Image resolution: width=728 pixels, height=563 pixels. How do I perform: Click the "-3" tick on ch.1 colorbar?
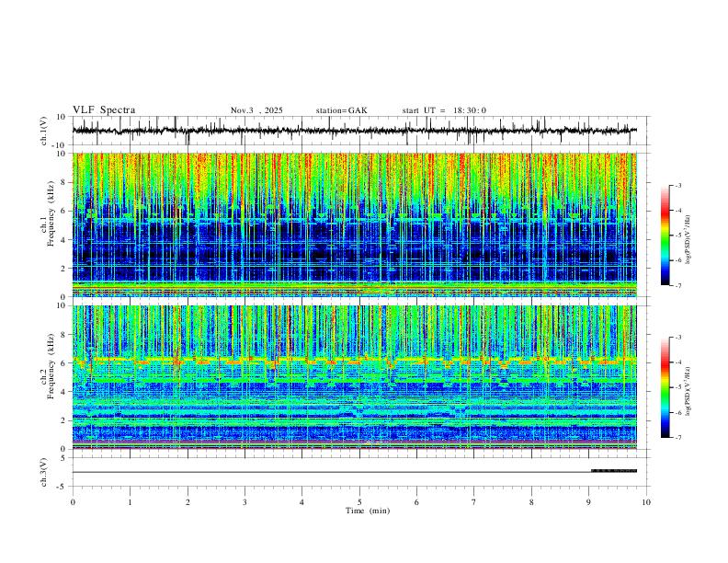click(677, 185)
